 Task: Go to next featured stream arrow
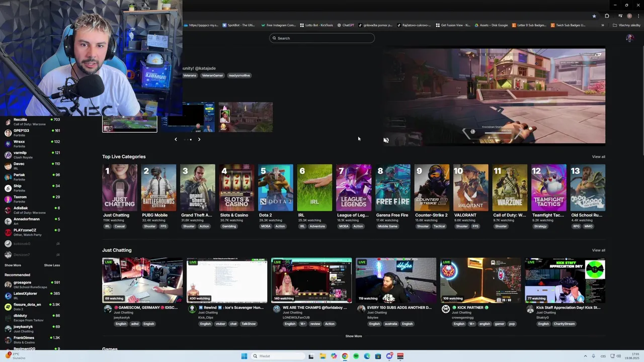pos(199,139)
